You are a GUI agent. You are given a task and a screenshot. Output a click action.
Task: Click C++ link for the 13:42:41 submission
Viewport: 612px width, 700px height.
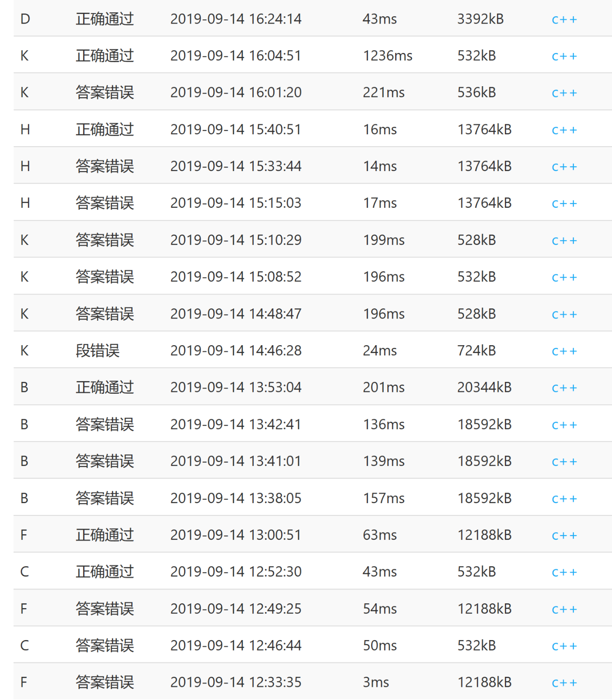pyautogui.click(x=564, y=425)
